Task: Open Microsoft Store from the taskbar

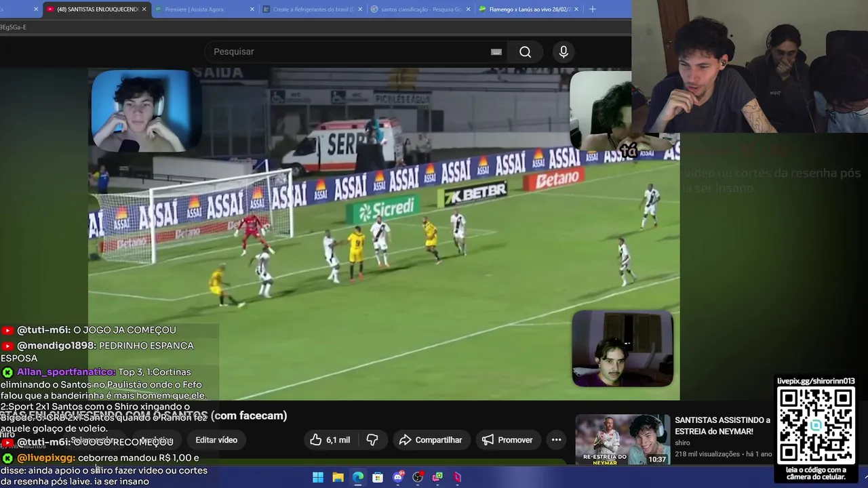Action: 378,477
